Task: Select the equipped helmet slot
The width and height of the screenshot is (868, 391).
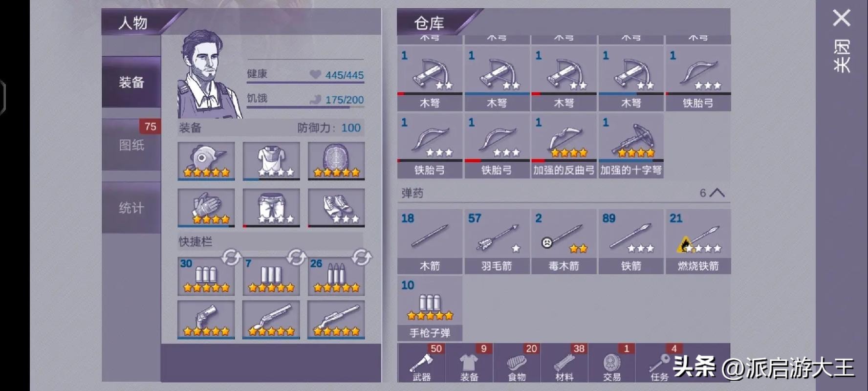Action: tap(206, 161)
